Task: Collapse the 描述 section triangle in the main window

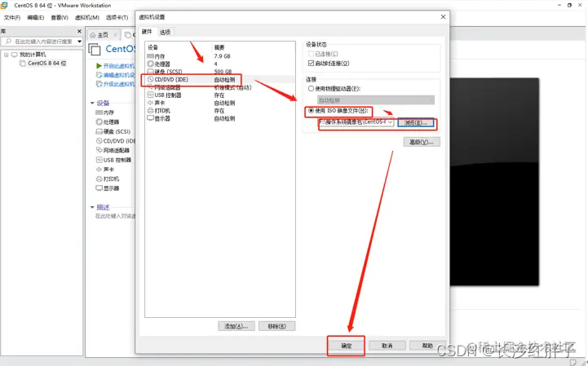Action: tap(92, 207)
